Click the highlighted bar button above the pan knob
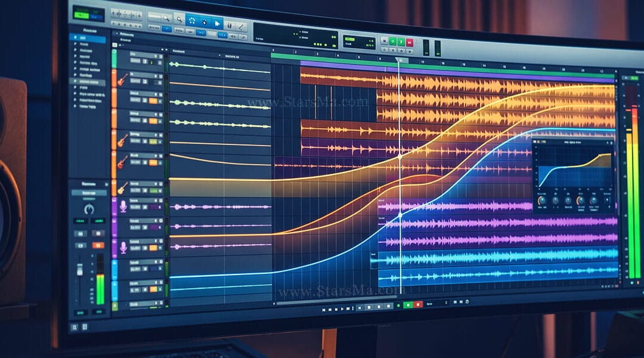The height and width of the screenshot is (358, 644). coord(89,193)
